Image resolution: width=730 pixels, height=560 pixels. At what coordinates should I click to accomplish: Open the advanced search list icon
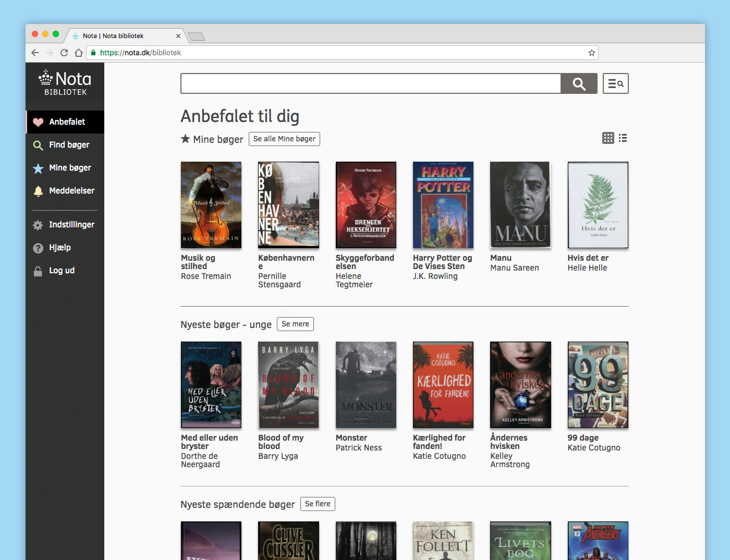tap(616, 83)
